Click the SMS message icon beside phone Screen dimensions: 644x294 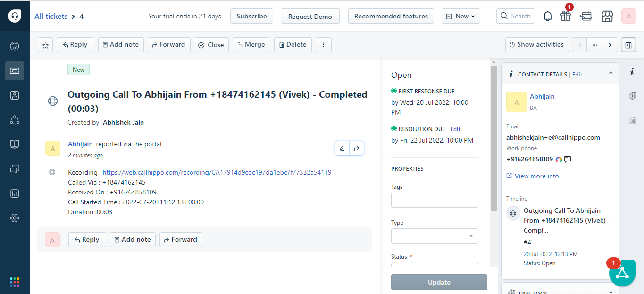pyautogui.click(x=568, y=160)
